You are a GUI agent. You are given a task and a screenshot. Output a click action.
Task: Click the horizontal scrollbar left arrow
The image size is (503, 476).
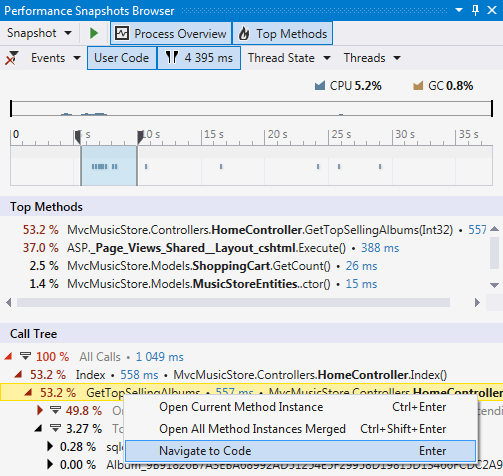pos(9,303)
